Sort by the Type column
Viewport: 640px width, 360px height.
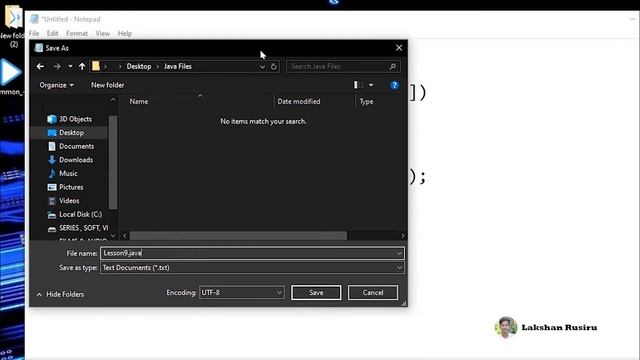pos(366,101)
